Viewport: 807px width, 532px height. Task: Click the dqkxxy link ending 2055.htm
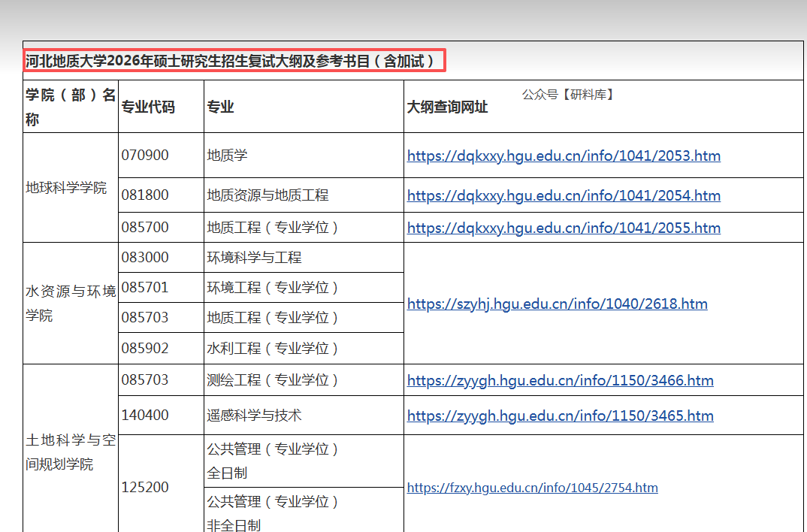pyautogui.click(x=564, y=228)
